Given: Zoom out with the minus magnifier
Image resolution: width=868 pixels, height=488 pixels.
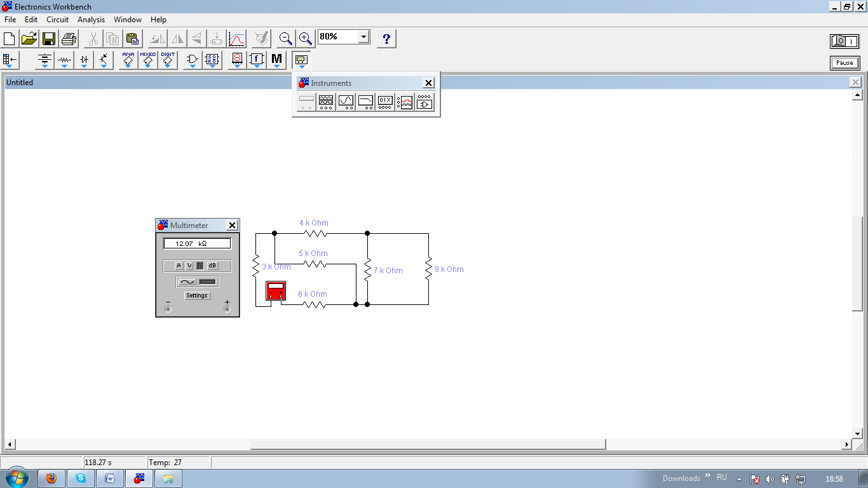Looking at the screenshot, I should coord(286,39).
